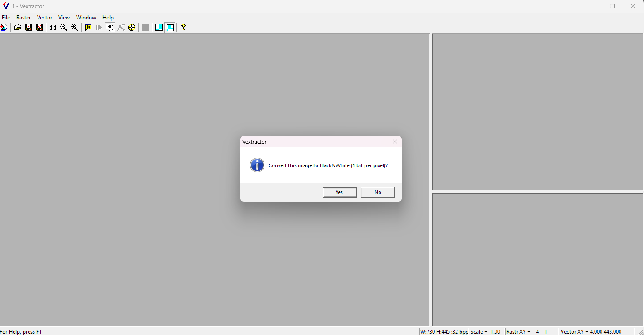Open the Help menu
The image size is (644, 335).
[108, 18]
